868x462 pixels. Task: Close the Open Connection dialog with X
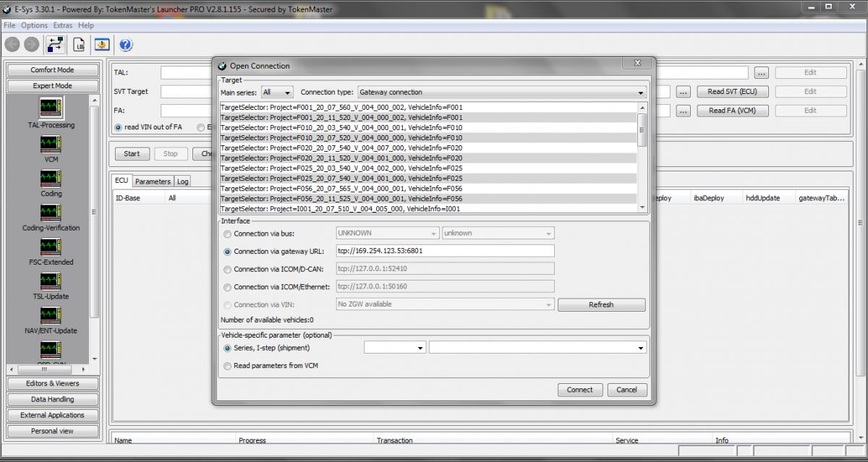click(x=637, y=64)
